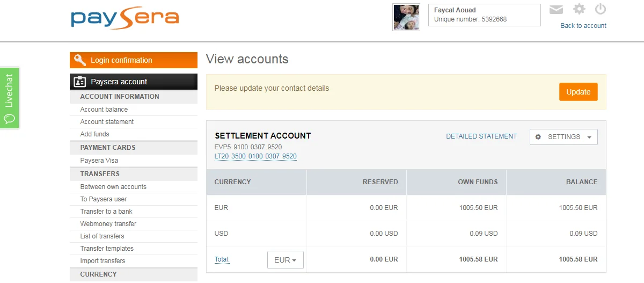Open the Livechat speech bubble tab

click(x=9, y=98)
